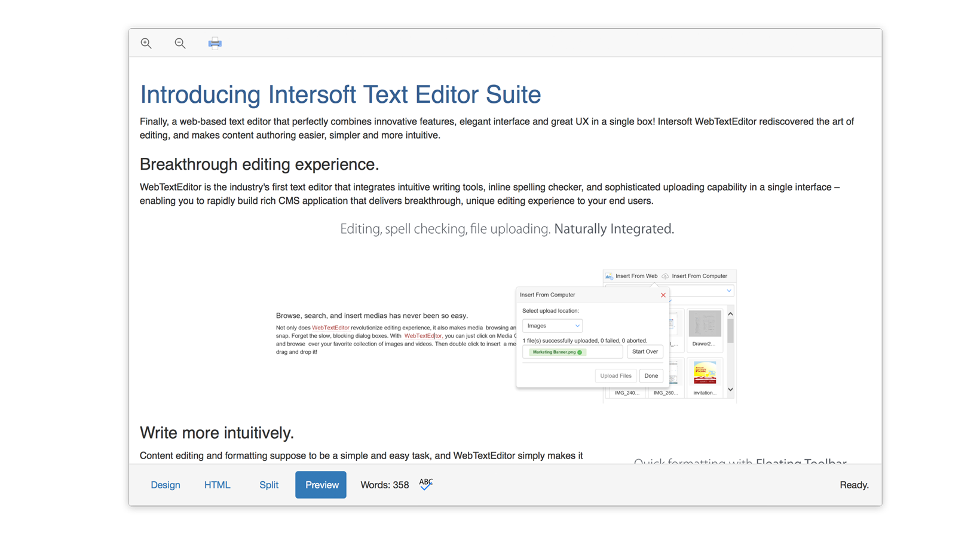Select the Preview tab

(321, 485)
